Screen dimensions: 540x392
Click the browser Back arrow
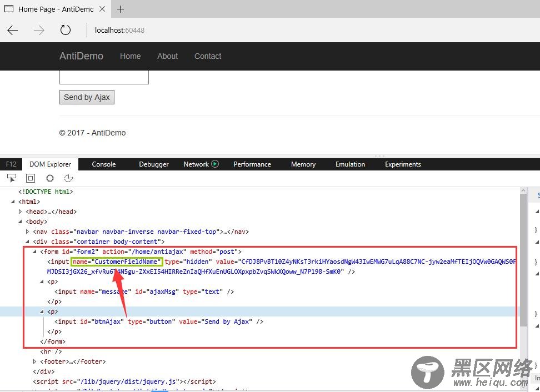pyautogui.click(x=12, y=31)
